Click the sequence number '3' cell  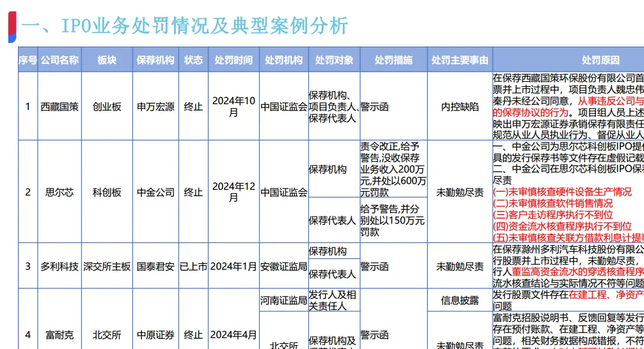pyautogui.click(x=28, y=266)
